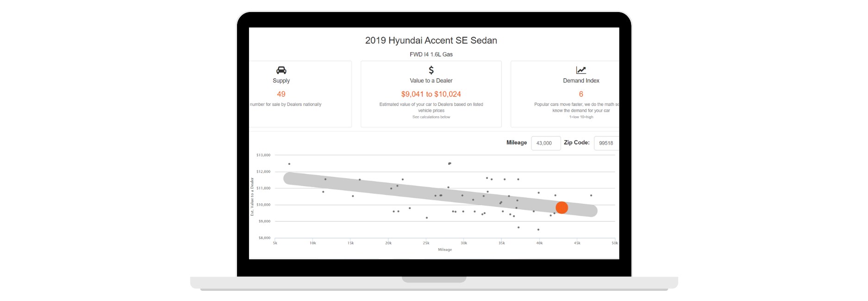The height and width of the screenshot is (301, 868).
Task: Click the Demand Index score of 6
Action: (x=581, y=94)
